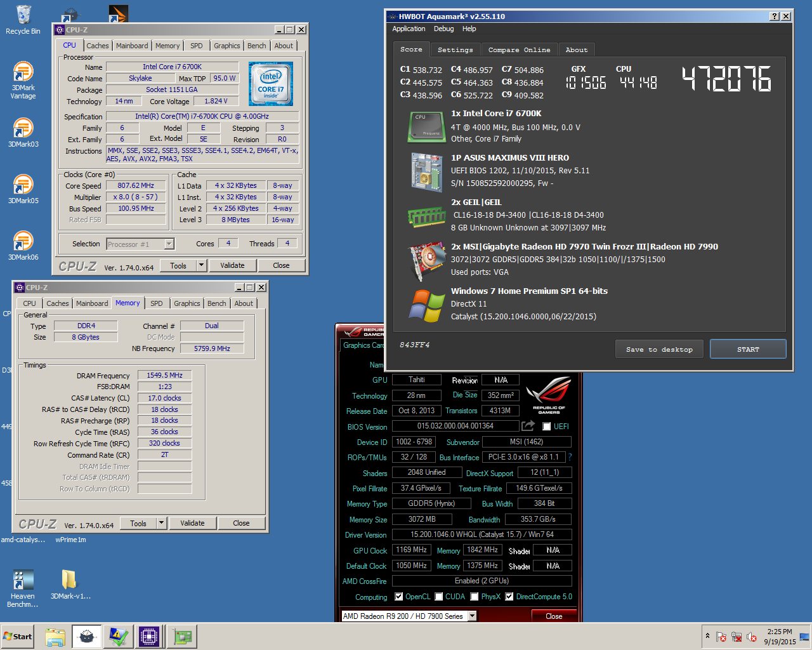Launch the 3DMark05 desktop shortcut
The height and width of the screenshot is (650, 812).
[x=23, y=189]
